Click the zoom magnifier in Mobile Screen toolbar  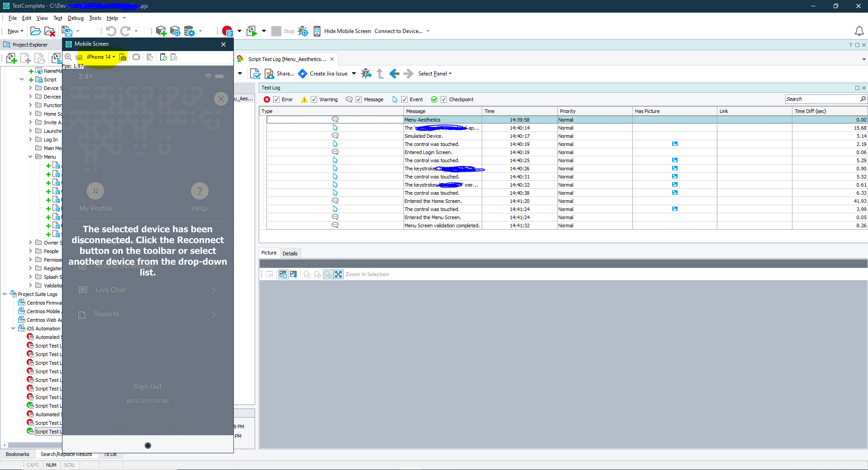(68, 57)
